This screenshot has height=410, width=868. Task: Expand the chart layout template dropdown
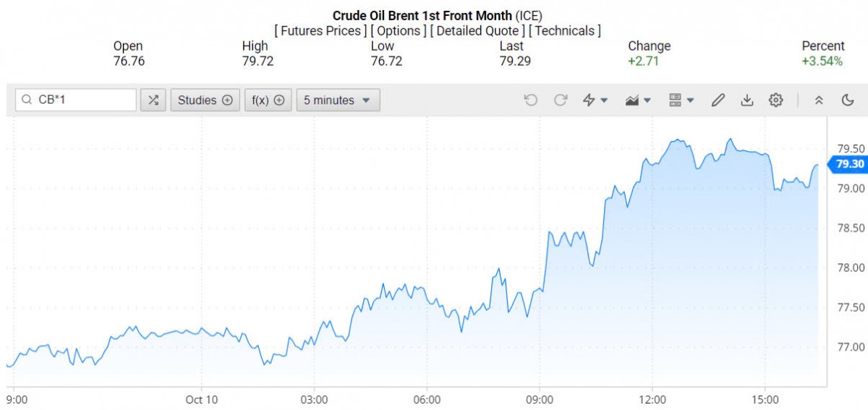click(x=681, y=101)
